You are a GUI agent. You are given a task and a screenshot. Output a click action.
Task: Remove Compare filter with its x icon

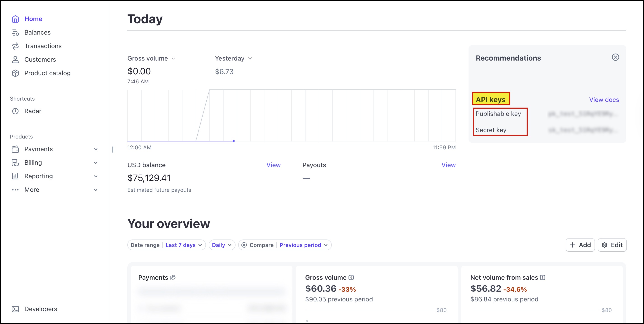(244, 245)
